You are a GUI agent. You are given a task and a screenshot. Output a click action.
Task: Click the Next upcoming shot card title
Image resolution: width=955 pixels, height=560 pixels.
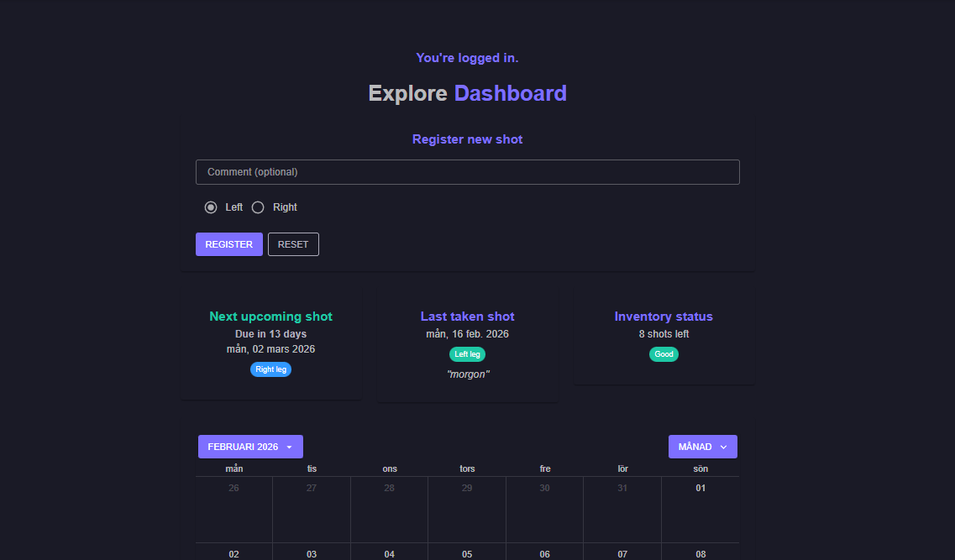click(270, 317)
